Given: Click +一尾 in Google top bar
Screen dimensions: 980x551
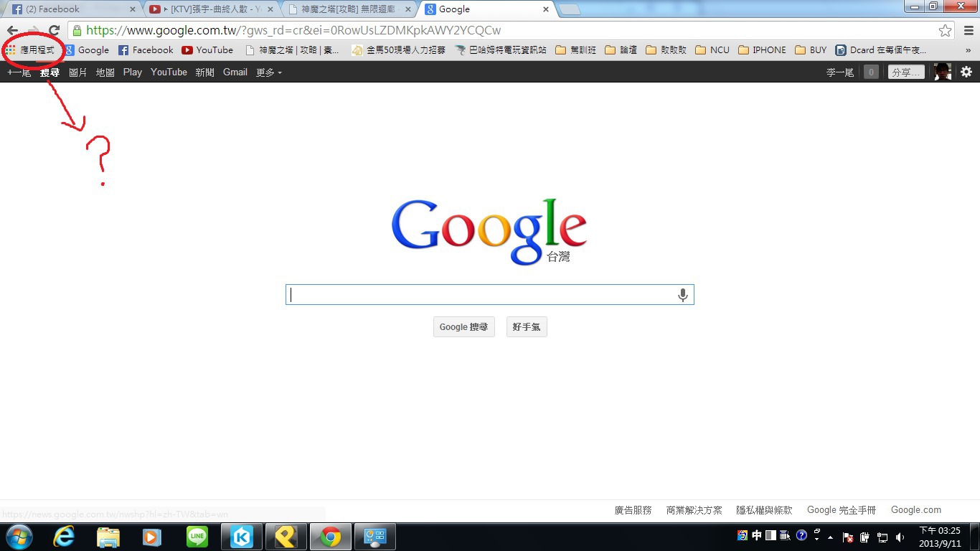Looking at the screenshot, I should pyautogui.click(x=19, y=72).
